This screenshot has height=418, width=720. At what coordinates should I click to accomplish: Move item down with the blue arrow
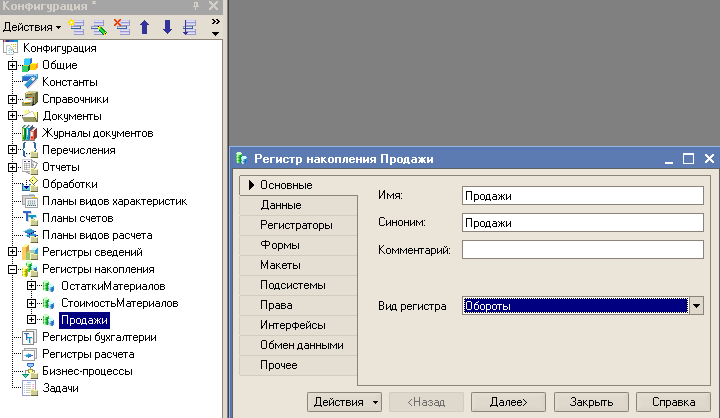point(167,27)
